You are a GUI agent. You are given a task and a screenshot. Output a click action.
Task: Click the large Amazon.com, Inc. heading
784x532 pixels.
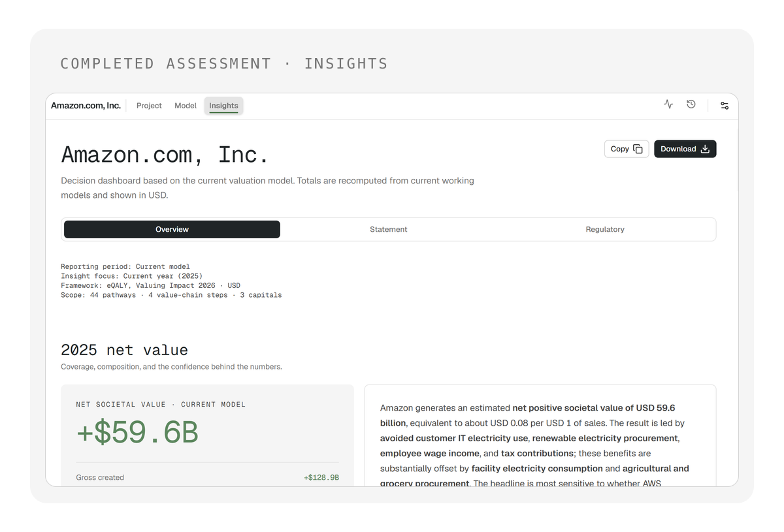click(x=165, y=155)
